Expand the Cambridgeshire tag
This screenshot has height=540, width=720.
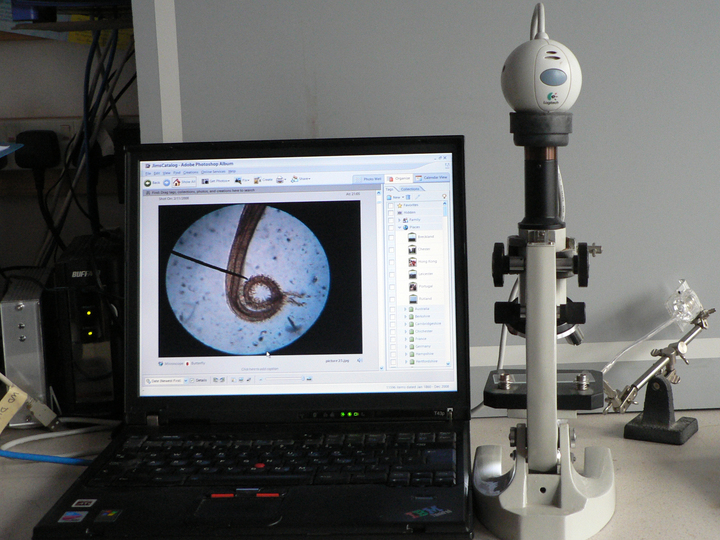click(x=405, y=325)
